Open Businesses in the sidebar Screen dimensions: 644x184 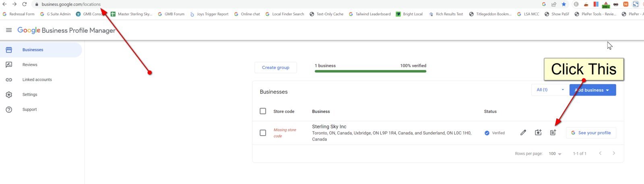pos(41,50)
